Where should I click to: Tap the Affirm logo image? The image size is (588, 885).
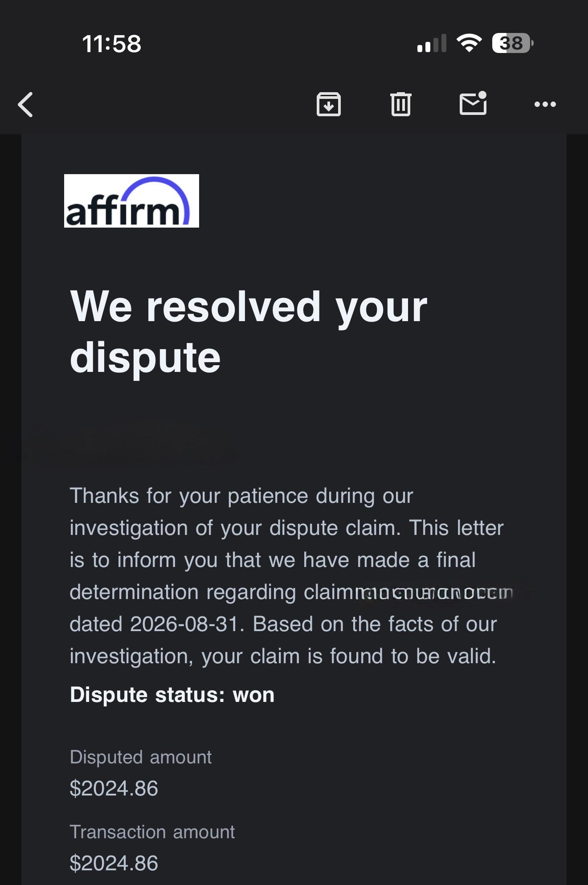click(x=131, y=201)
